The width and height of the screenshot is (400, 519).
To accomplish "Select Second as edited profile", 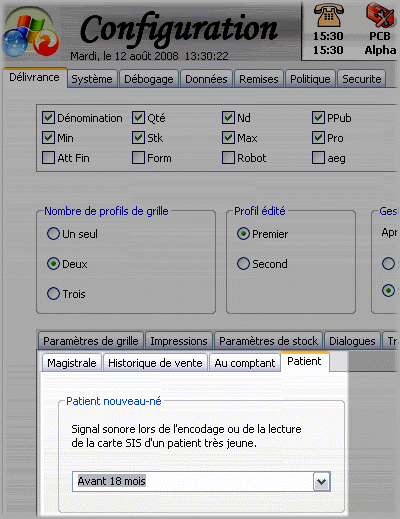I will click(x=243, y=264).
